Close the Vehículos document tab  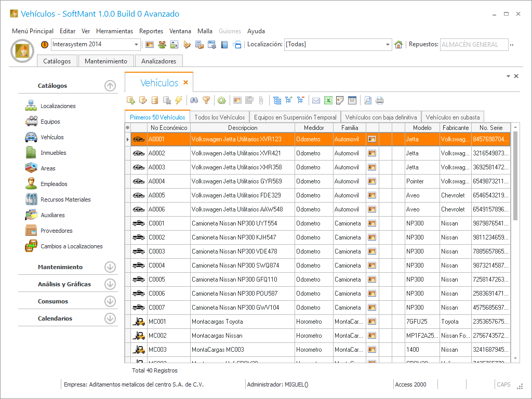pos(185,83)
